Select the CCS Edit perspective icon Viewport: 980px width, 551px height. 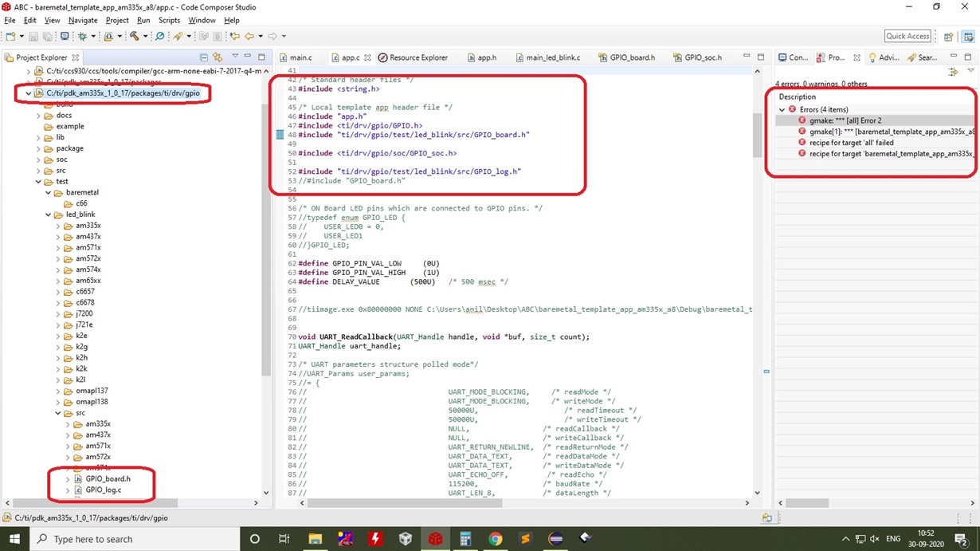pos(968,37)
